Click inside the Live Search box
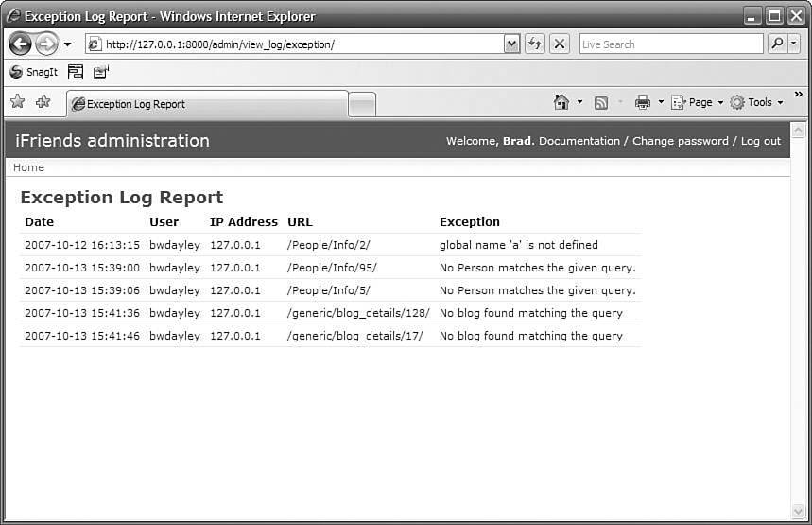 click(669, 44)
